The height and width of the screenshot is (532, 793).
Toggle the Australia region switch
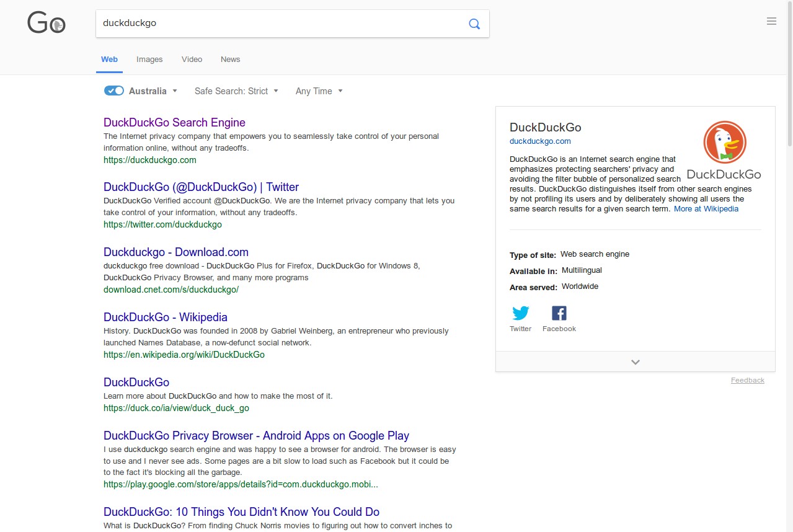coord(113,91)
